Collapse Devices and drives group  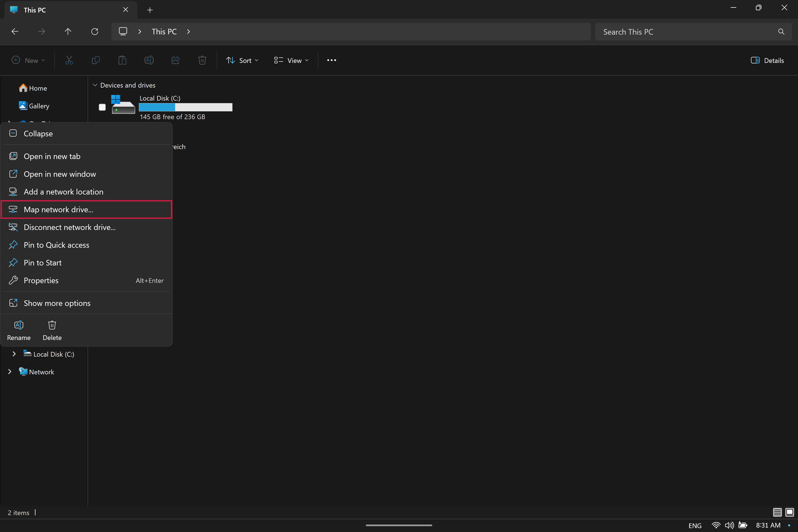coord(95,85)
